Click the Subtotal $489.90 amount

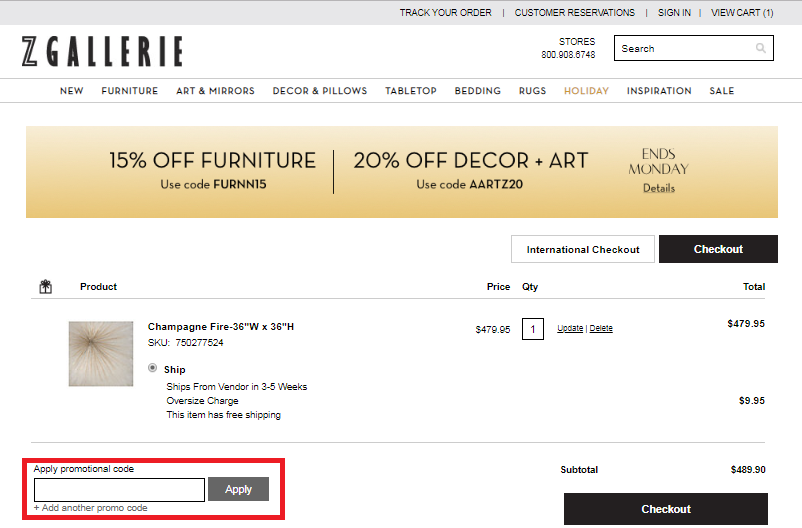(x=748, y=470)
